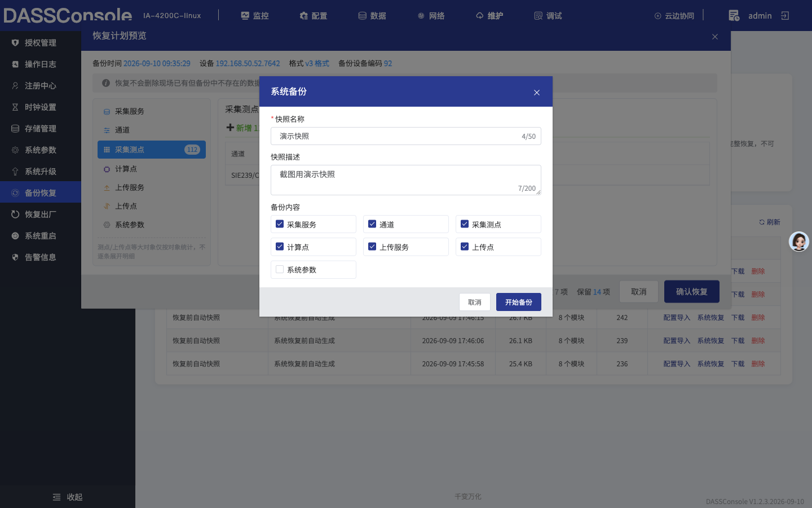This screenshot has height=508, width=812.
Task: Click the logout icon next to admin
Action: (x=785, y=16)
